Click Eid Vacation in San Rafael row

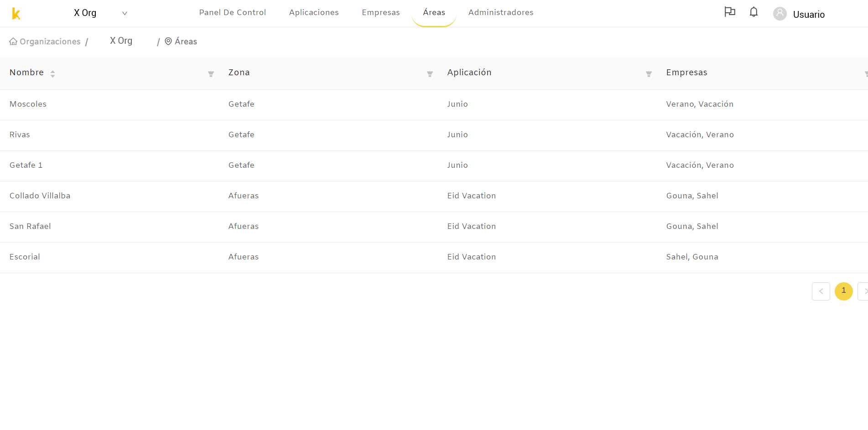472,226
